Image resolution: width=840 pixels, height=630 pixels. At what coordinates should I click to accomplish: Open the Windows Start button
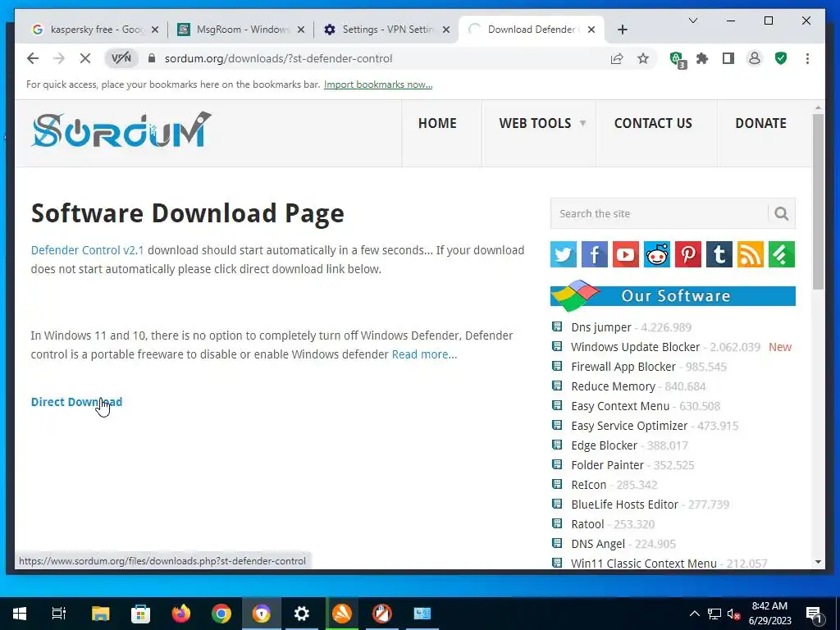click(20, 614)
